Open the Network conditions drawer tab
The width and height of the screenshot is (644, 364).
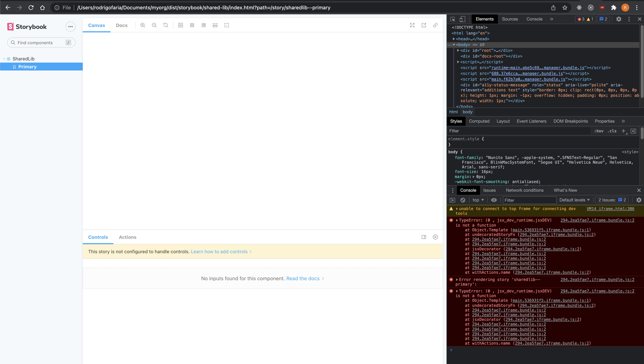525,190
